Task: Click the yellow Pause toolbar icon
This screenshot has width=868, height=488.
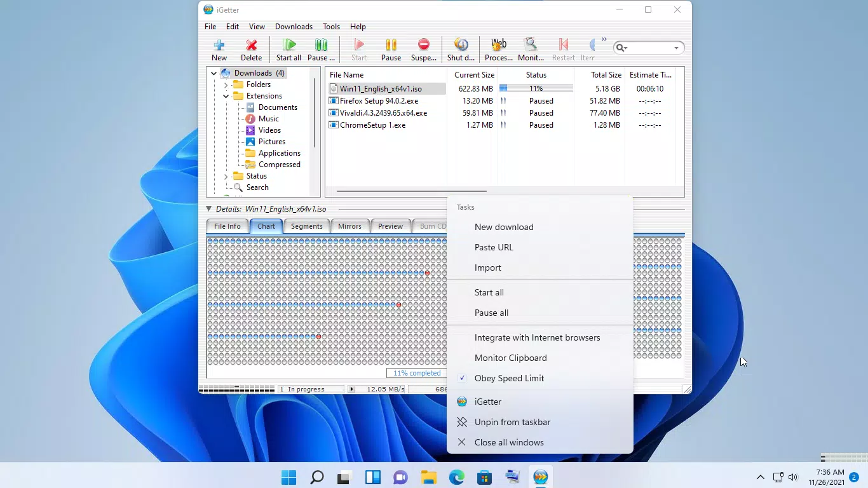Action: coord(391,45)
